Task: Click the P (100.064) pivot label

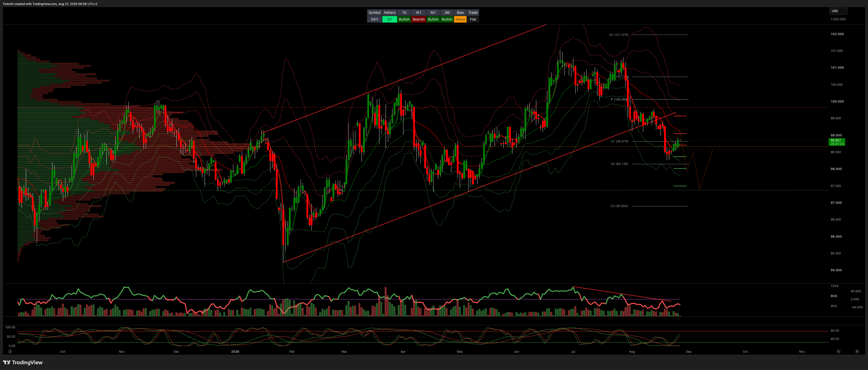Action: 619,100
